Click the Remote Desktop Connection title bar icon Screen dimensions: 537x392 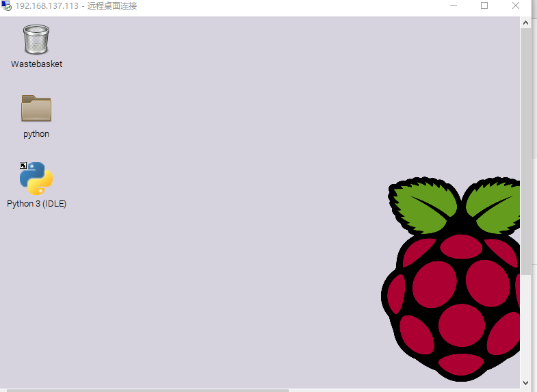[x=6, y=5]
